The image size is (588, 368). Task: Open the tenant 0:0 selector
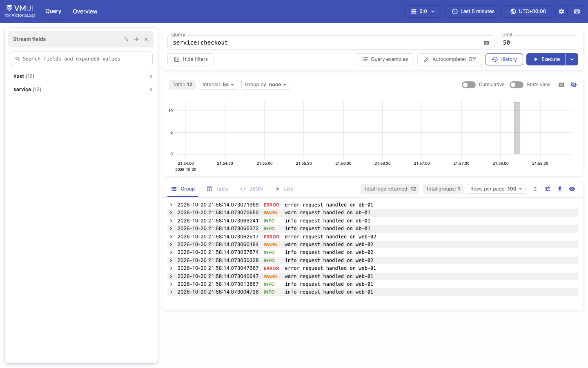(423, 11)
